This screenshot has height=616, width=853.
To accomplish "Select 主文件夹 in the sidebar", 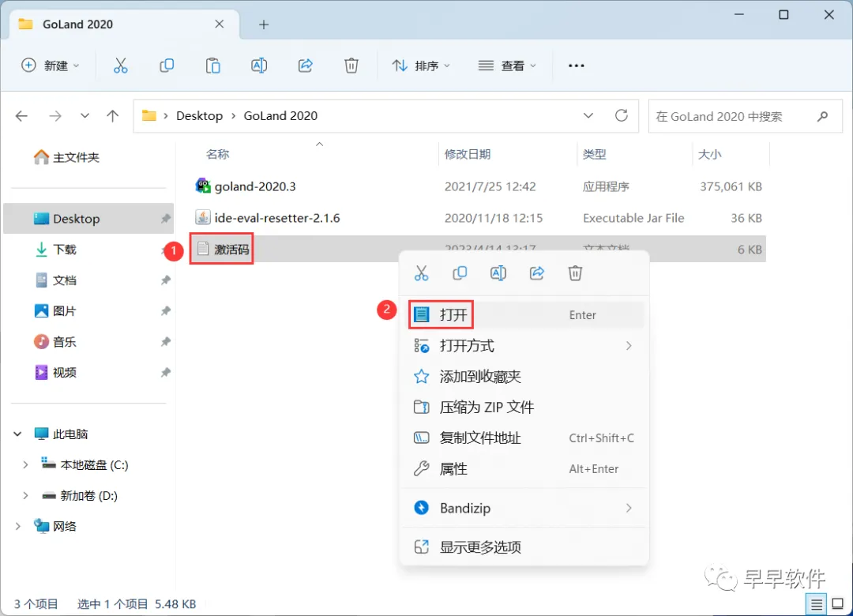I will click(x=66, y=157).
